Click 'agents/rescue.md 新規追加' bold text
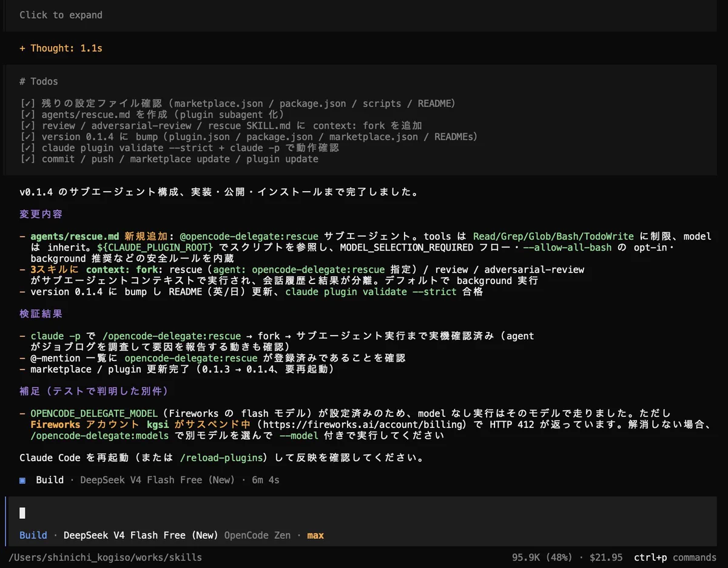 (99, 237)
